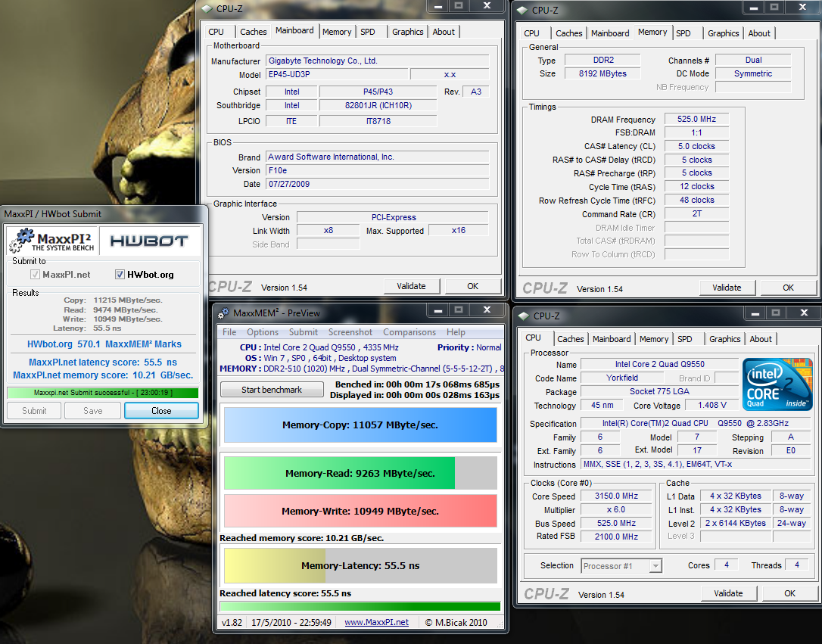Click the Memory-Read result bar

coord(360,473)
